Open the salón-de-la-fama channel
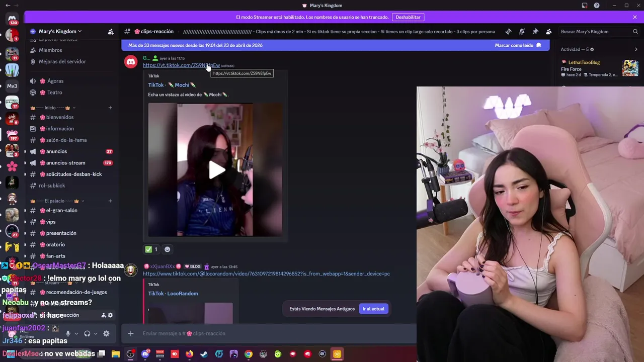 coord(66,140)
